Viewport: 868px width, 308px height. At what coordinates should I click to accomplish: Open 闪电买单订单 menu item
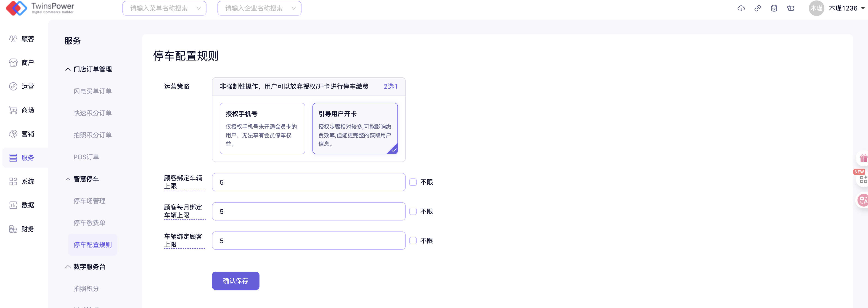pos(92,91)
